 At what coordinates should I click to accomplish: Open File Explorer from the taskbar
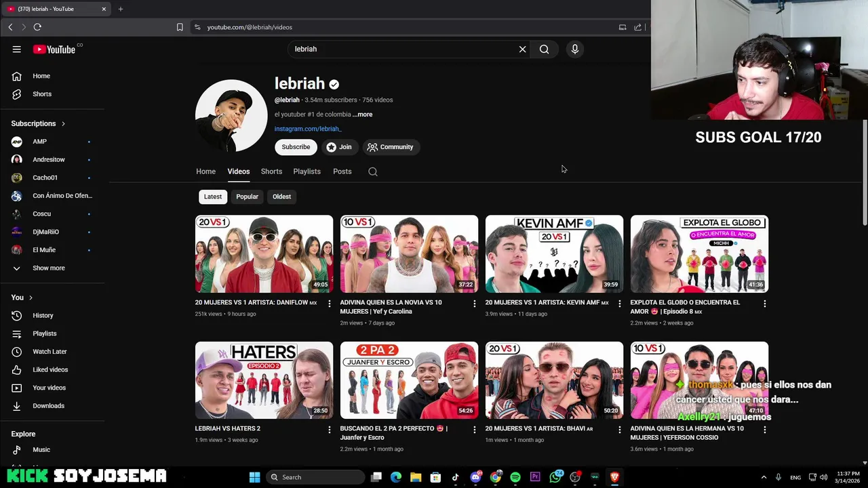click(416, 477)
